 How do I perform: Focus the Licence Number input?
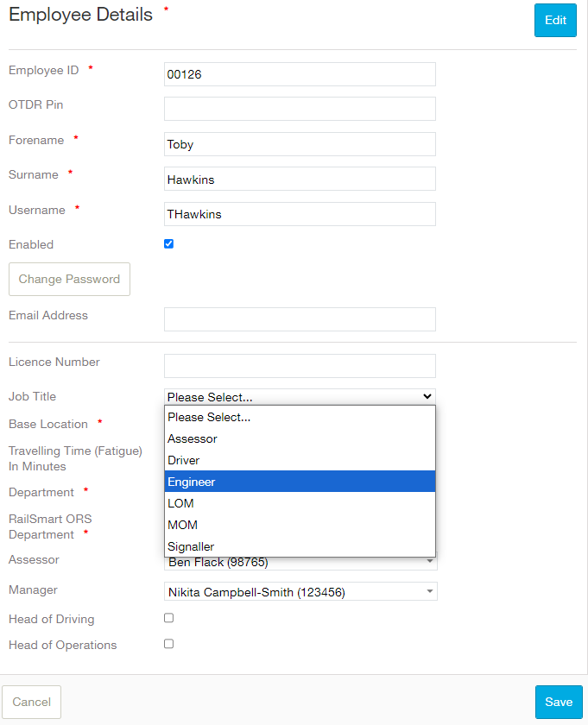pyautogui.click(x=300, y=366)
